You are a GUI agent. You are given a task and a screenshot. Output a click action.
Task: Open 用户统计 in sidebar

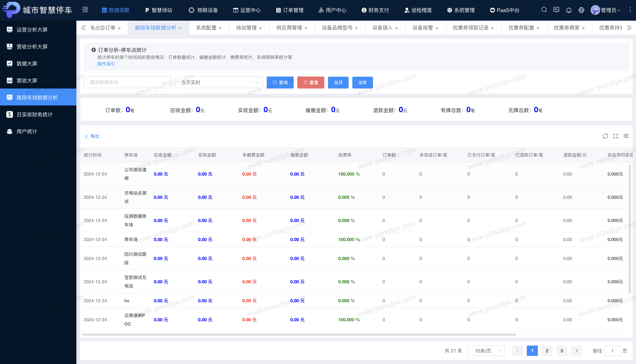coord(38,131)
